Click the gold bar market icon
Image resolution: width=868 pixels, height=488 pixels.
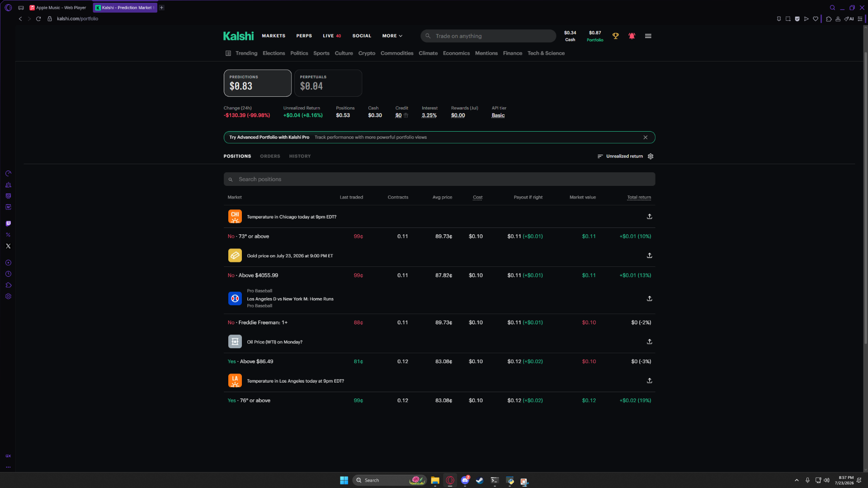click(235, 256)
